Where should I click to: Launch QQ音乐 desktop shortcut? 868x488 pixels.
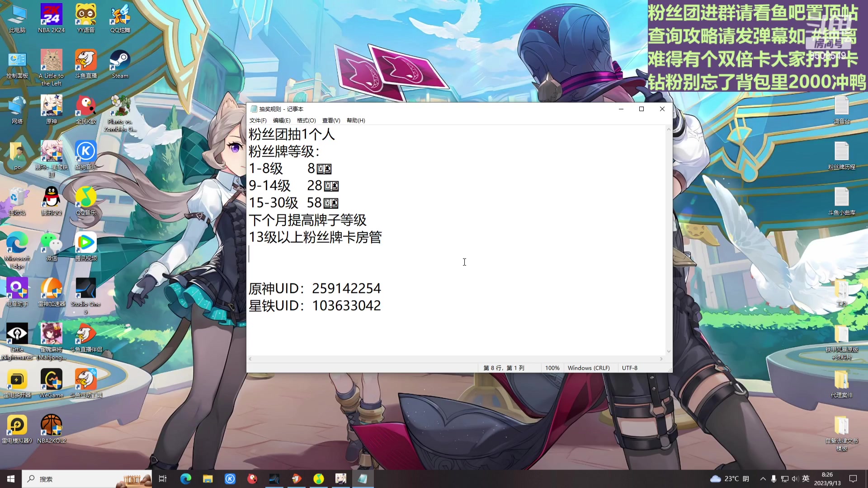pos(86,201)
